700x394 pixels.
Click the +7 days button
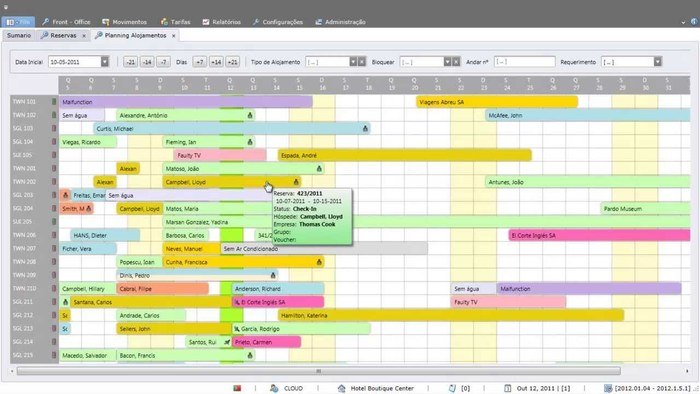click(200, 62)
